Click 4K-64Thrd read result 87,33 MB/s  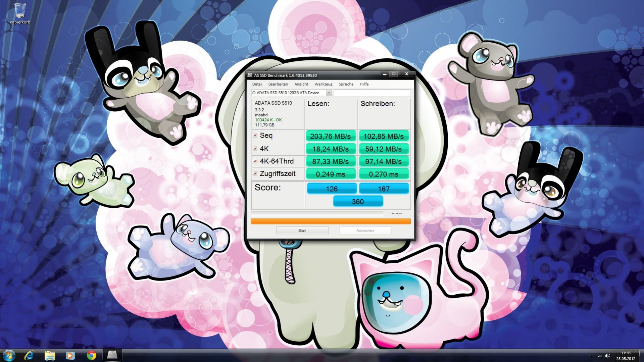(x=331, y=161)
